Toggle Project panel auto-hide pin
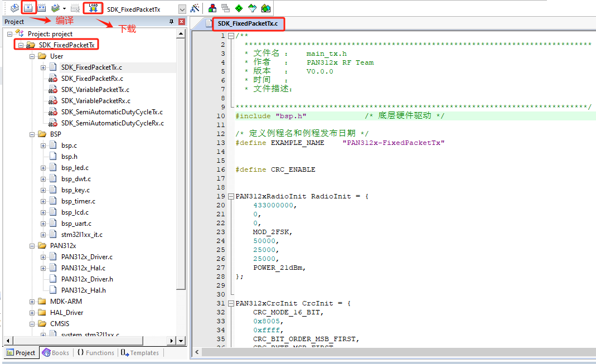Image resolution: width=596 pixels, height=364 pixels. (x=171, y=22)
